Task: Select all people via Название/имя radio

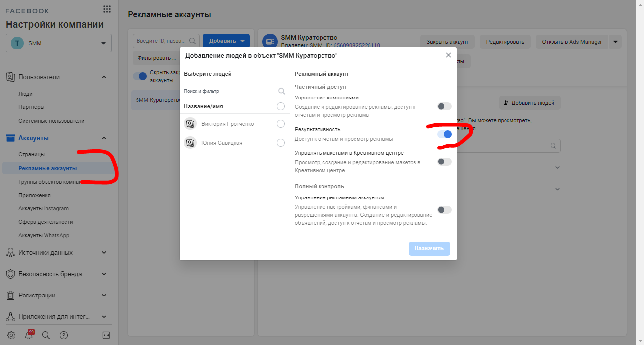Action: (281, 106)
